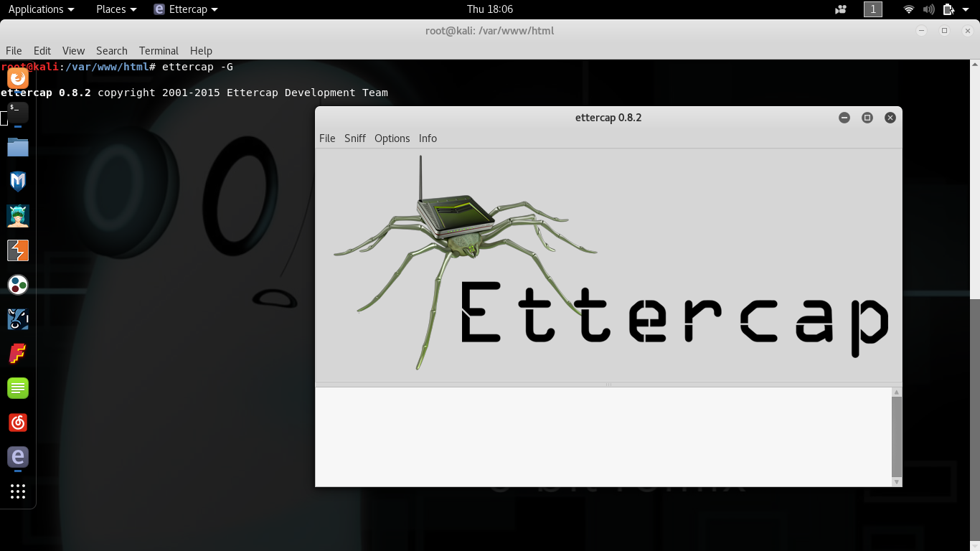The image size is (980, 551).
Task: Open the terminal's Search menu
Action: pyautogui.click(x=111, y=51)
